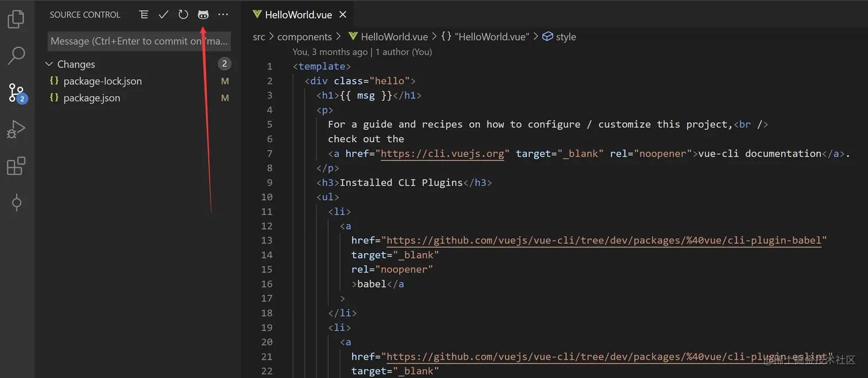Click the cube icon beside style breadcrumb
The image size is (868, 378).
click(x=548, y=37)
